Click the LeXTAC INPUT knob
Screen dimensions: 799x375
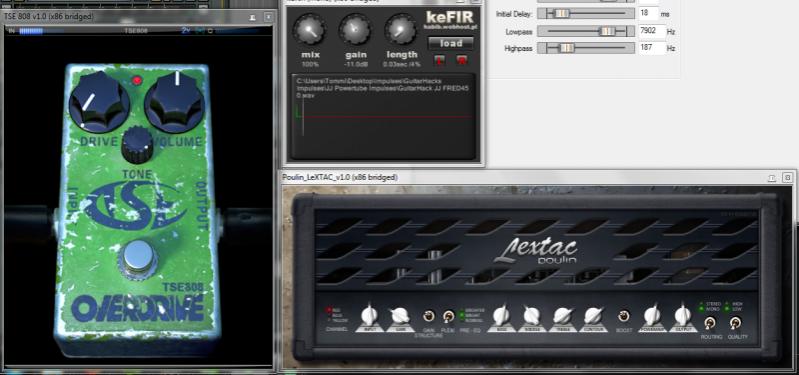(369, 315)
